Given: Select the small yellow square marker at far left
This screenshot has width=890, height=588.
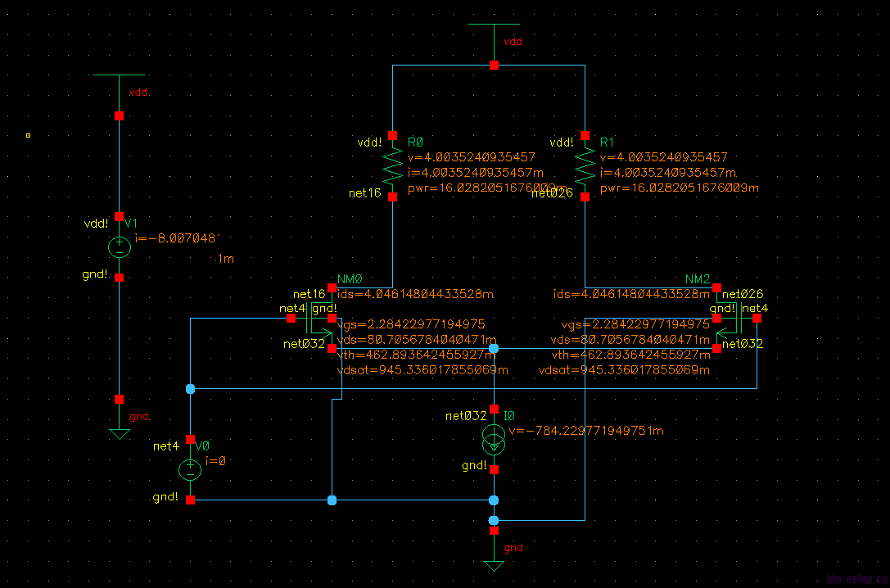Looking at the screenshot, I should pos(29,136).
